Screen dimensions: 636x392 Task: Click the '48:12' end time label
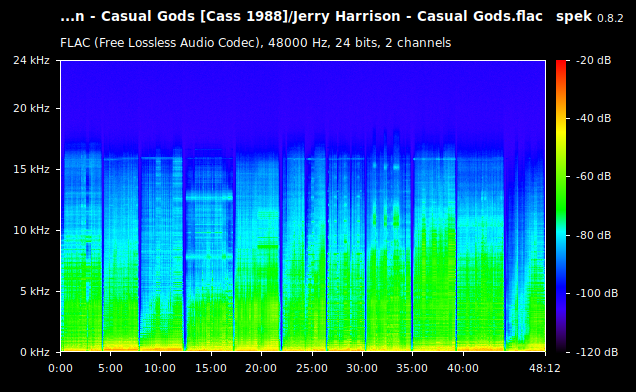tap(545, 368)
